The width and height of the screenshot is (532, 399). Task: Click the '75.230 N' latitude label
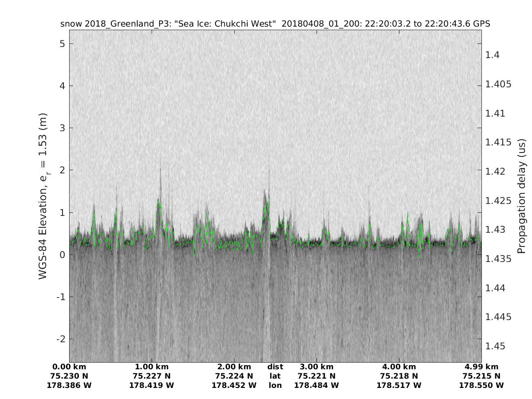click(69, 376)
